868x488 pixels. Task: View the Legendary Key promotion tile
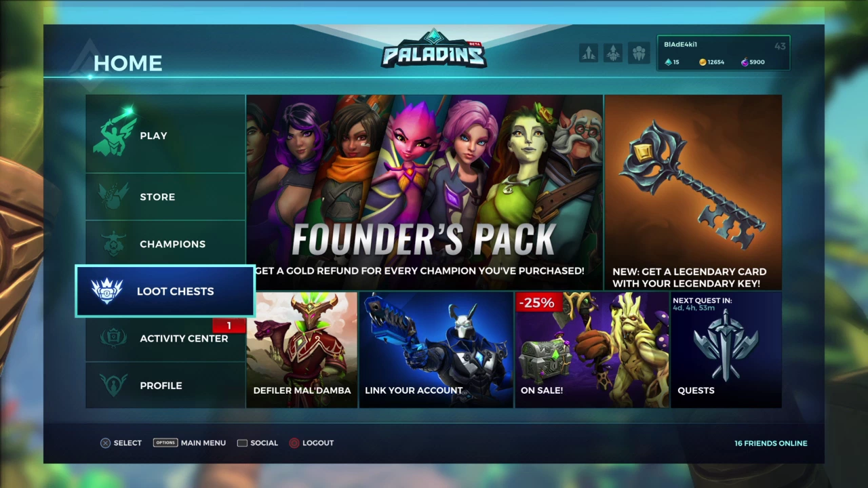click(693, 192)
